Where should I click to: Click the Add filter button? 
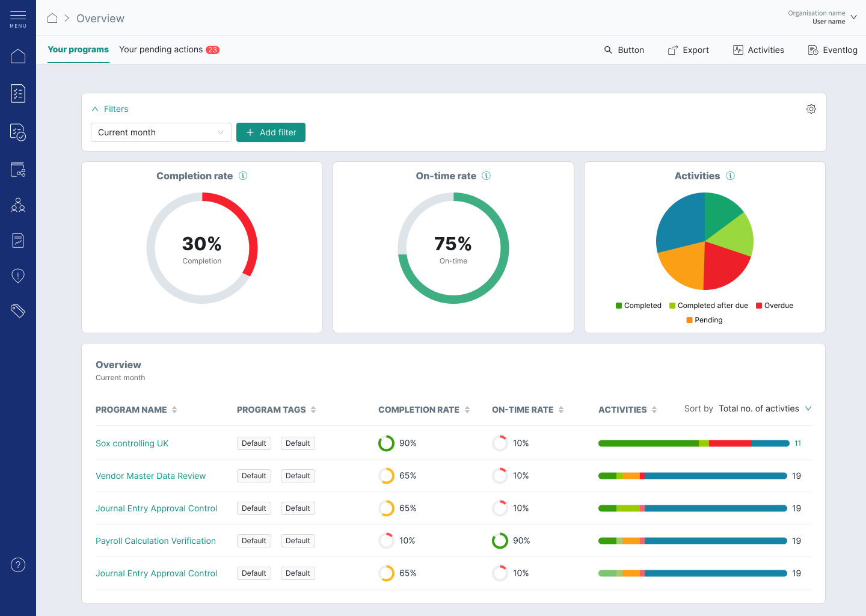pos(271,132)
